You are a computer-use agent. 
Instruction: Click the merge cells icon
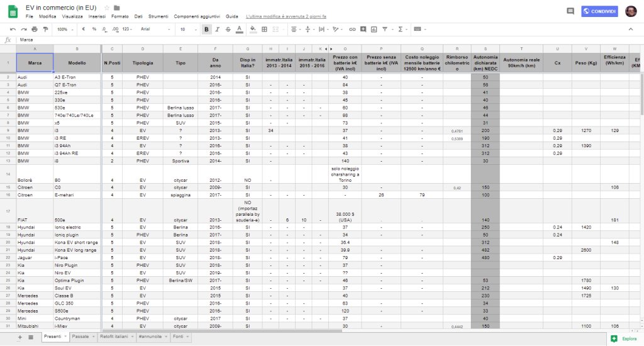(275, 29)
